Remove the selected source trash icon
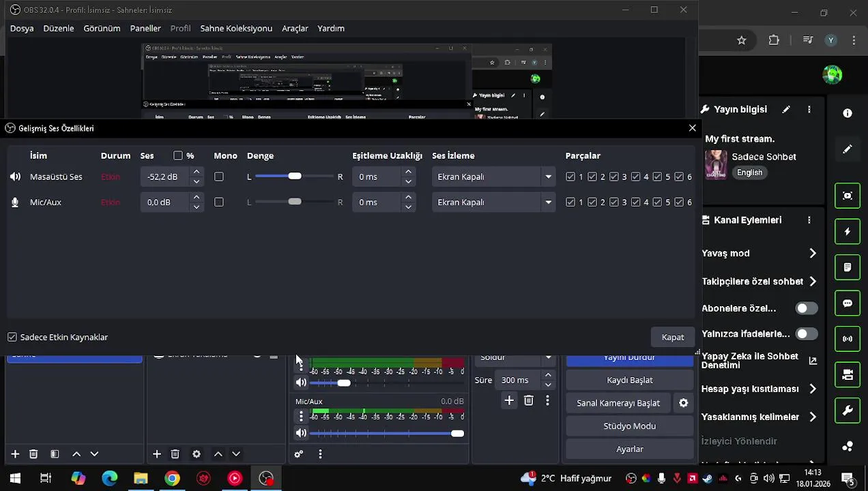Screen dimensions: 868x491 tap(175, 454)
